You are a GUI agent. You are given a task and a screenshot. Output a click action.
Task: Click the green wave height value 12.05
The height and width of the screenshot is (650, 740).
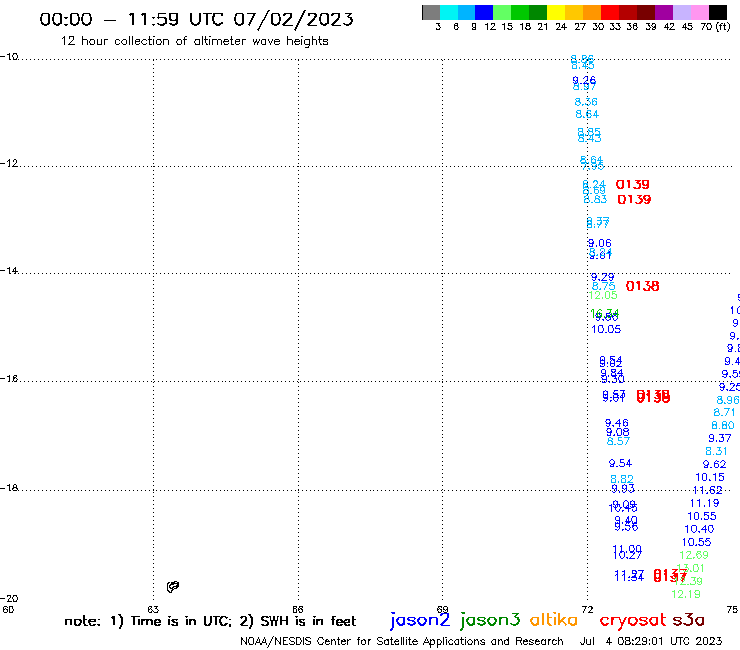(603, 295)
